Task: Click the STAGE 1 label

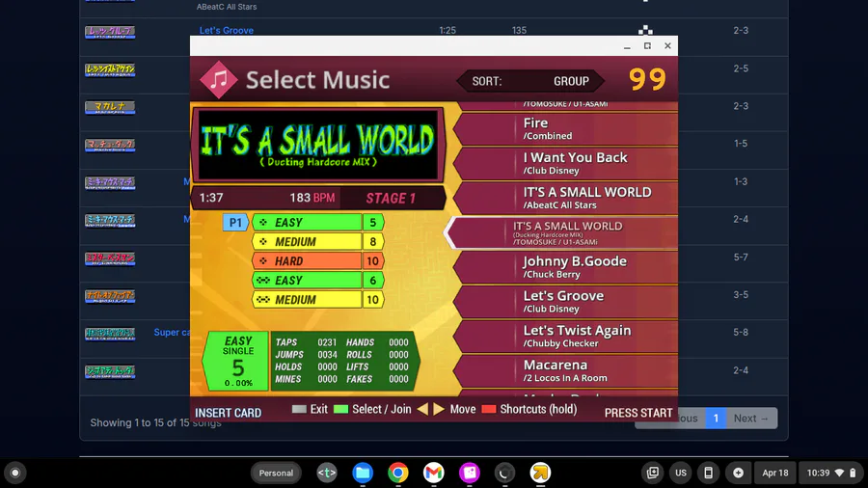Action: coord(391,198)
